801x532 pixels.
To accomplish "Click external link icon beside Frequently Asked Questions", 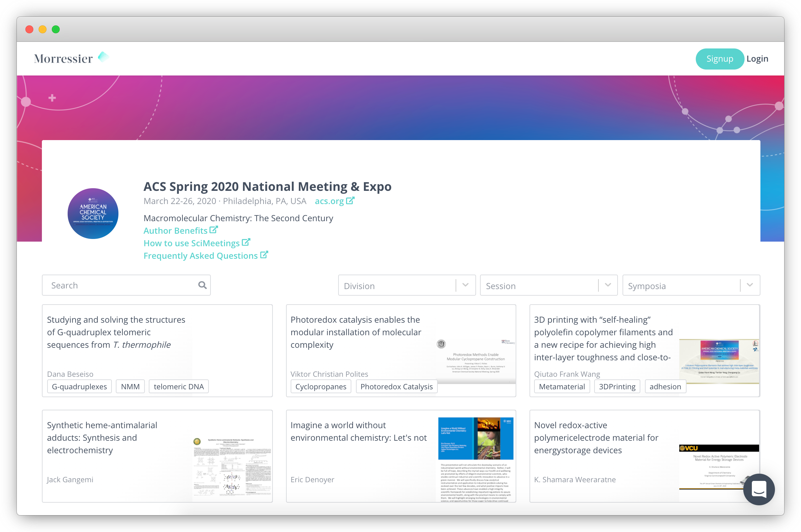I will [264, 255].
